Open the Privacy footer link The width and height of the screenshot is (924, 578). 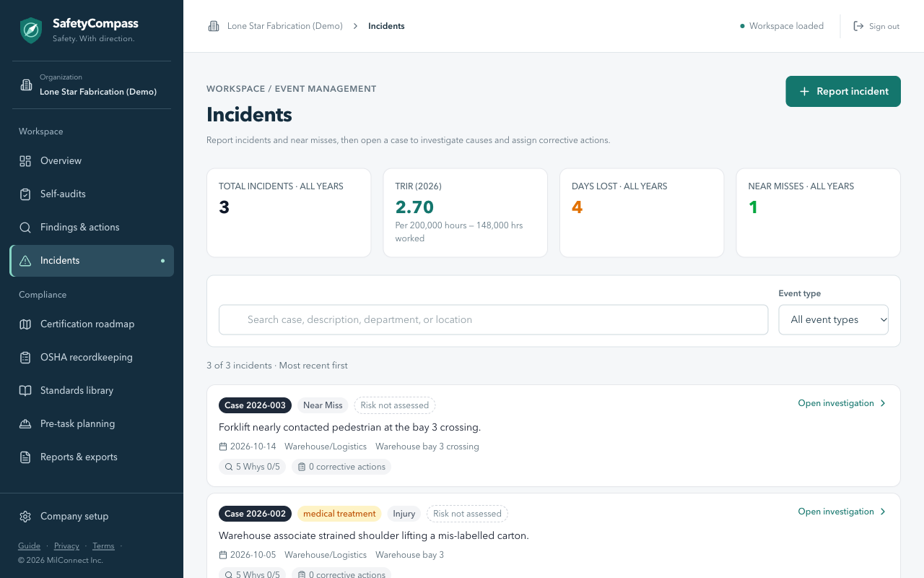coord(66,546)
